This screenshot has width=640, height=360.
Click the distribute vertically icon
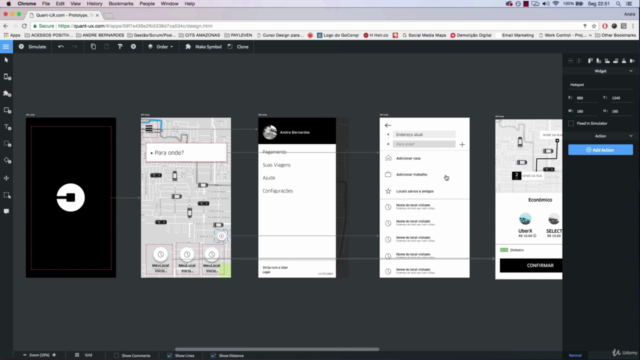click(579, 60)
